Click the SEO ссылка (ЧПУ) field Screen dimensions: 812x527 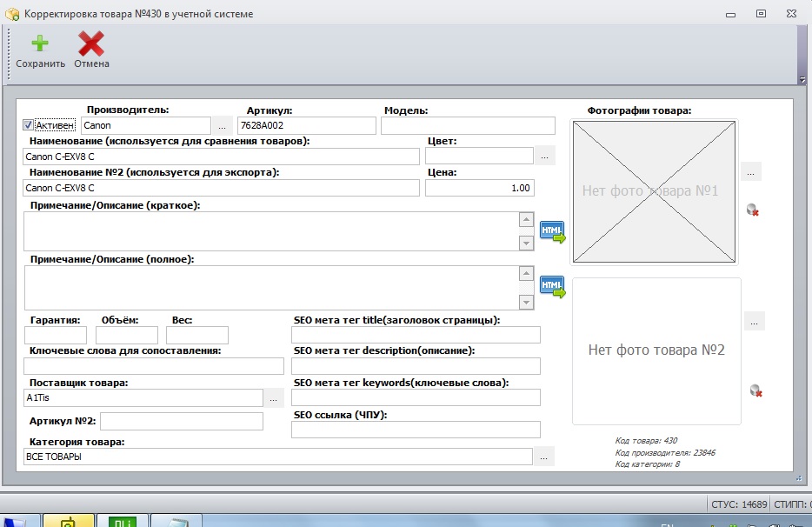(416, 430)
